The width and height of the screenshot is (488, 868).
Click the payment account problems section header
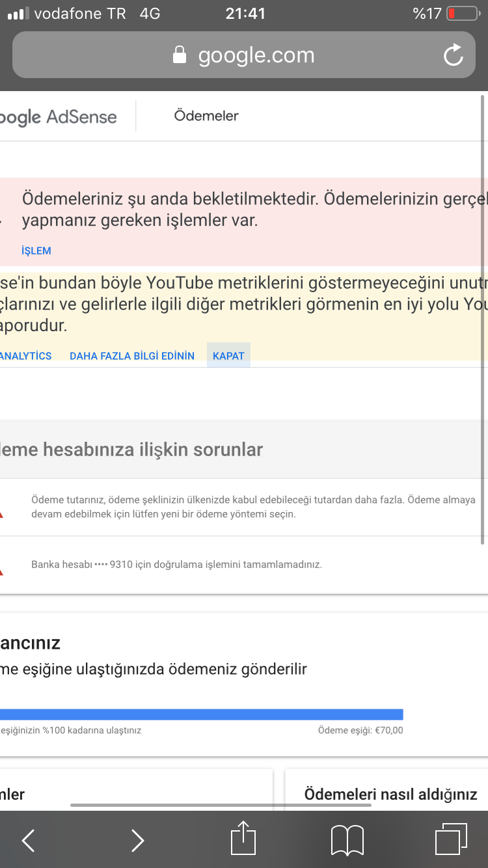point(244,450)
